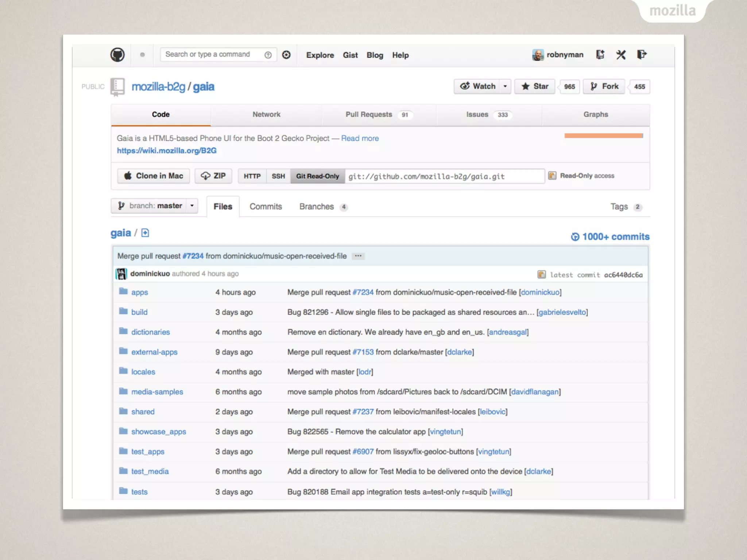Open the Commits tab
The height and width of the screenshot is (560, 747).
pos(266,207)
